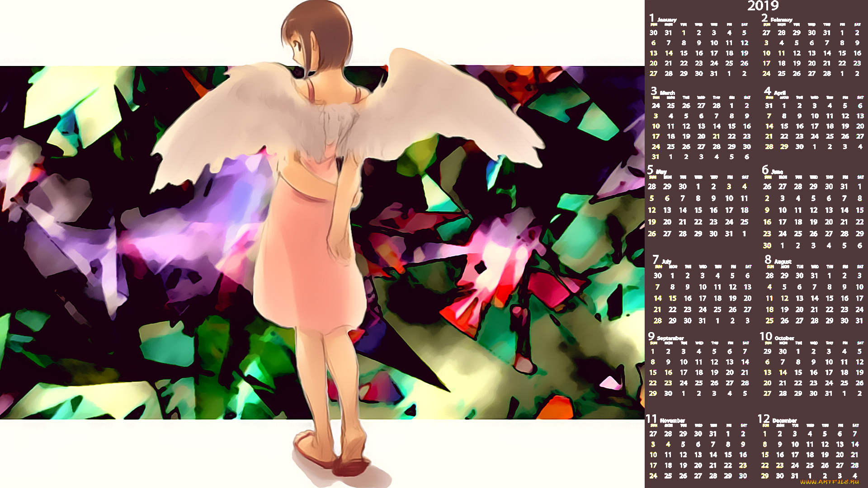Open the www.artfile.ru watermark link
868x488 pixels.
pyautogui.click(x=829, y=482)
